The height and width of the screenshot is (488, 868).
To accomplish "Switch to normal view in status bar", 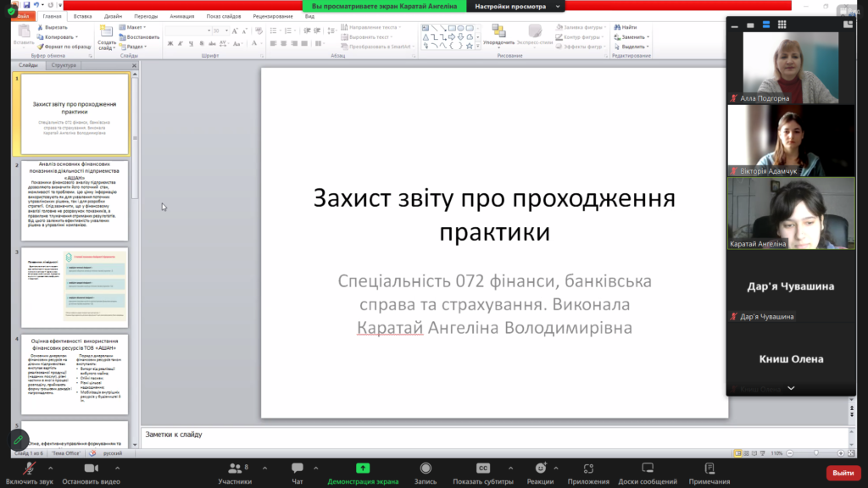I will coord(738,453).
